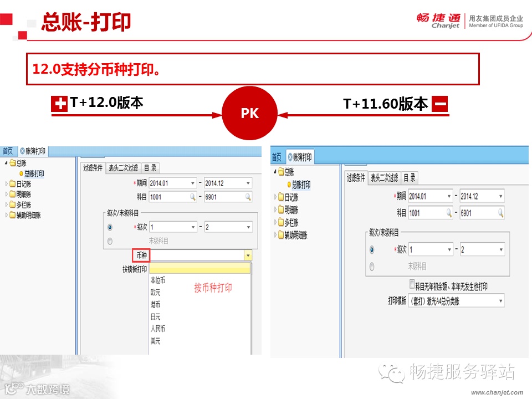Close the 账簿打印 tab in right screenshot
The image size is (532, 399).
pyautogui.click(x=290, y=157)
